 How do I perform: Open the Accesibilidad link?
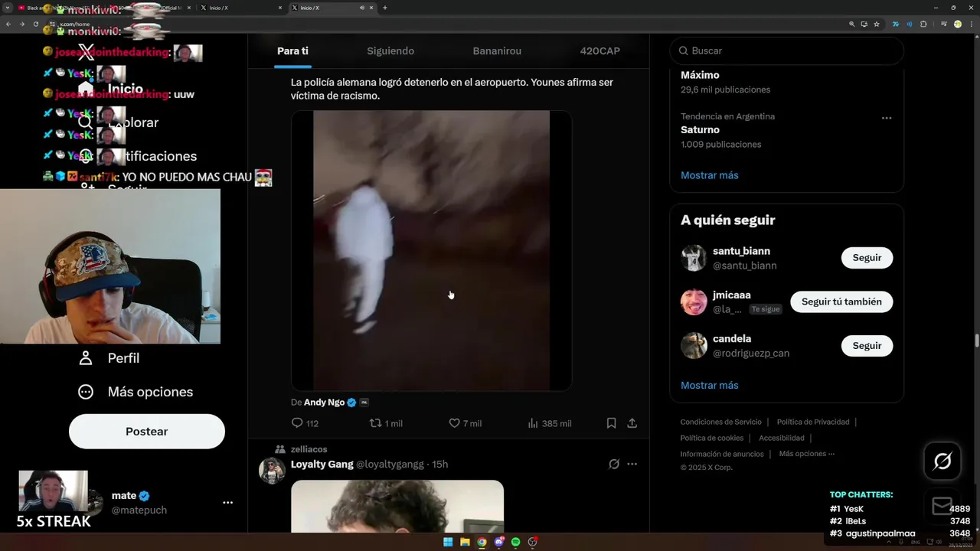[782, 438]
